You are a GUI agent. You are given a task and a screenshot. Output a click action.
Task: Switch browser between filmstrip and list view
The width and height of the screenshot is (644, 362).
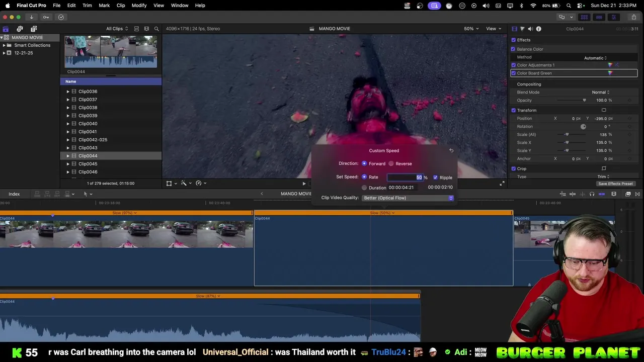click(146, 29)
